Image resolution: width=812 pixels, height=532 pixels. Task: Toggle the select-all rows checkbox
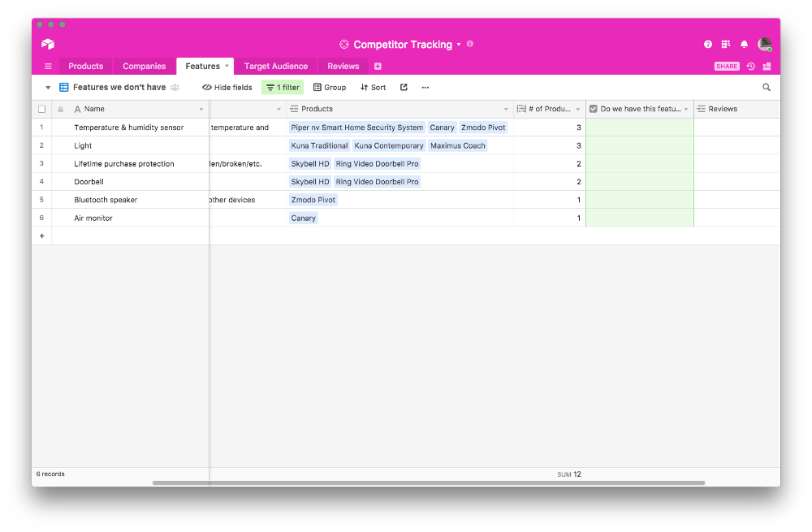[42, 109]
